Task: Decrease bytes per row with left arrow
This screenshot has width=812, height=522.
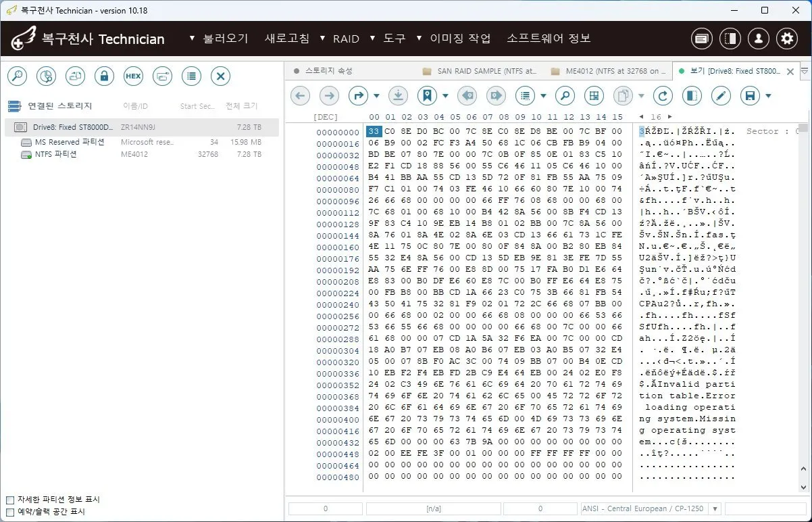Action: (641, 117)
